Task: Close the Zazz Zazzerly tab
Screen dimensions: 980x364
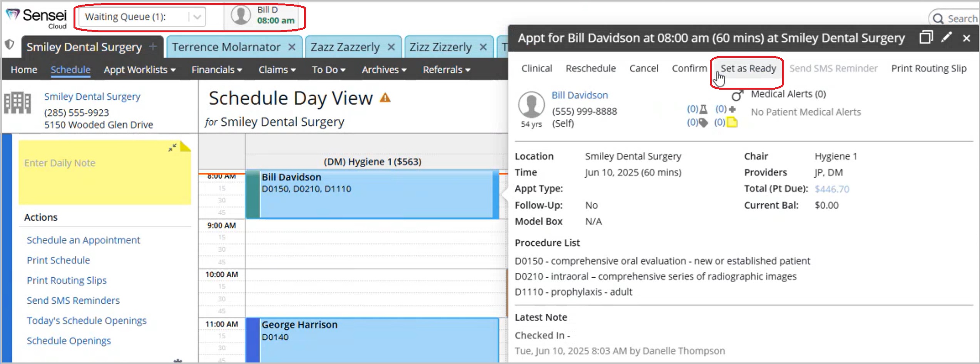Action: [391, 47]
